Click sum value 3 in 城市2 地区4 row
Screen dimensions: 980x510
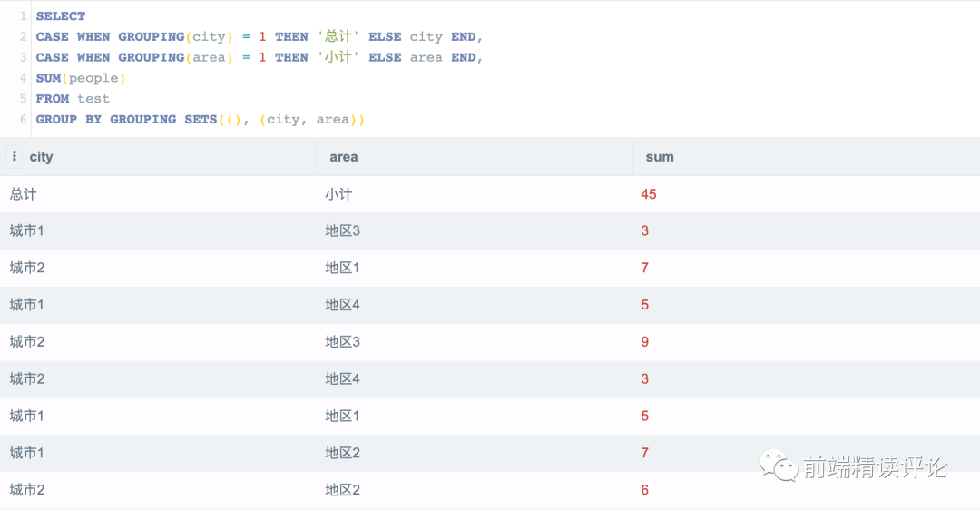click(644, 378)
